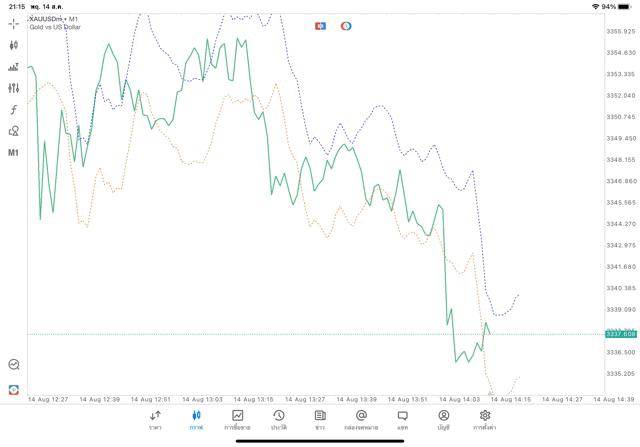
Task: Tap the red-blue circular chart icon
Action: [346, 26]
